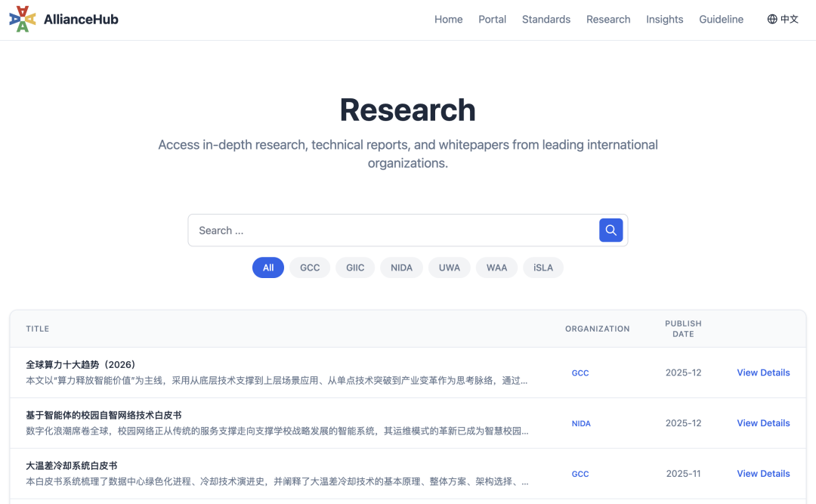The width and height of the screenshot is (816, 504).
Task: Switch to the Insights section
Action: (x=664, y=19)
